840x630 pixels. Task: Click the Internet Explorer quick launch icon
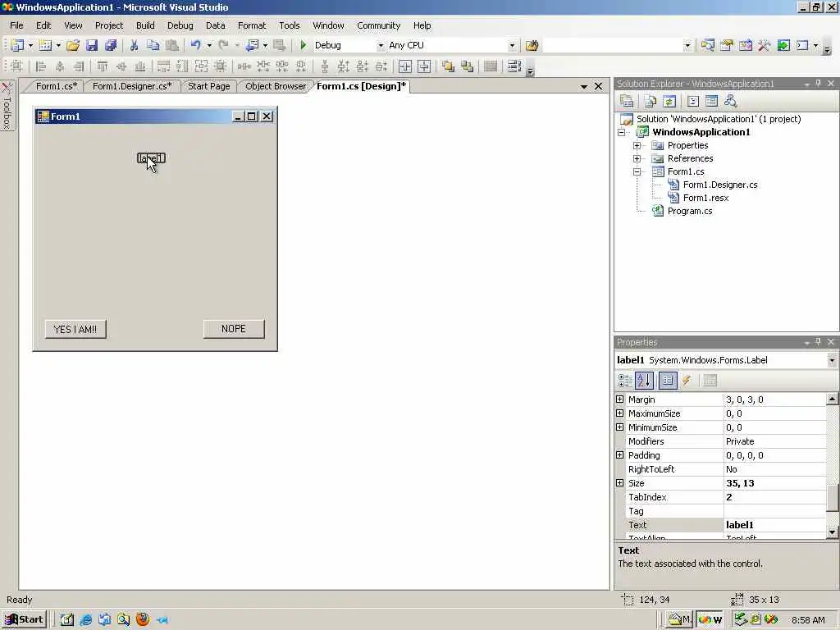(x=85, y=620)
